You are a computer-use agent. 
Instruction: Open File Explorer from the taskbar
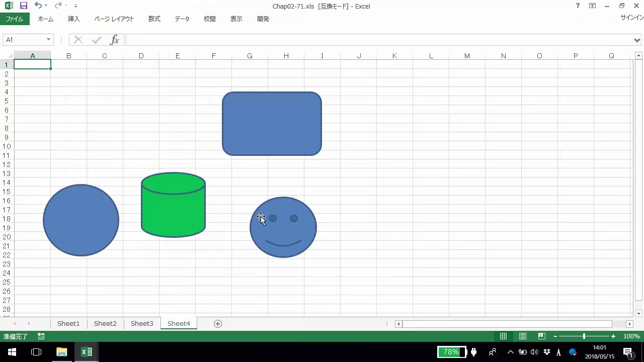coord(62,352)
